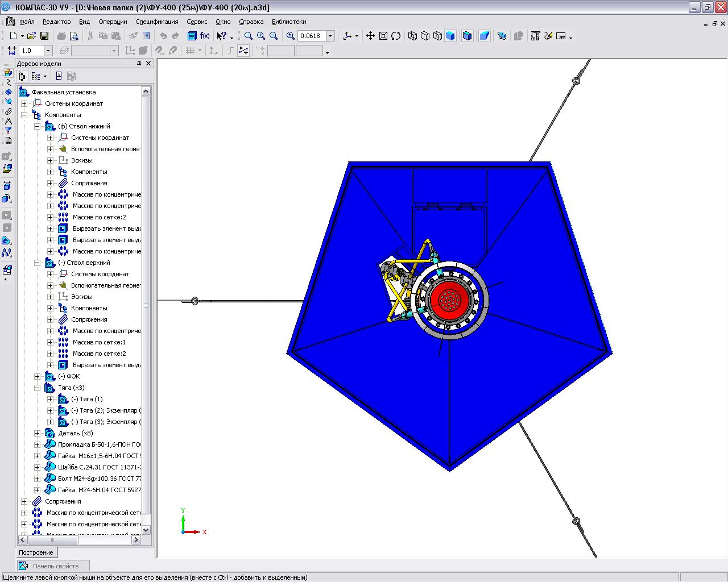Collapse the Ствол верхний tree node
728x582 pixels.
[x=37, y=263]
